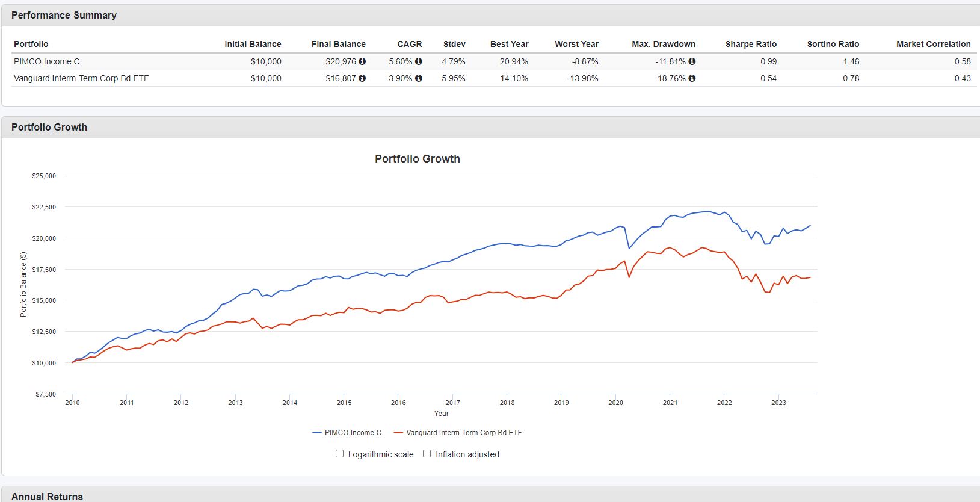Click the Initial Balance column header
Viewport: 980px width, 502px height.
coord(253,44)
